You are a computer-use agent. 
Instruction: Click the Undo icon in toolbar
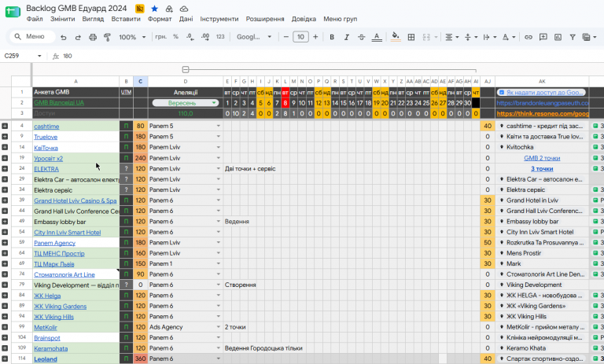click(64, 37)
